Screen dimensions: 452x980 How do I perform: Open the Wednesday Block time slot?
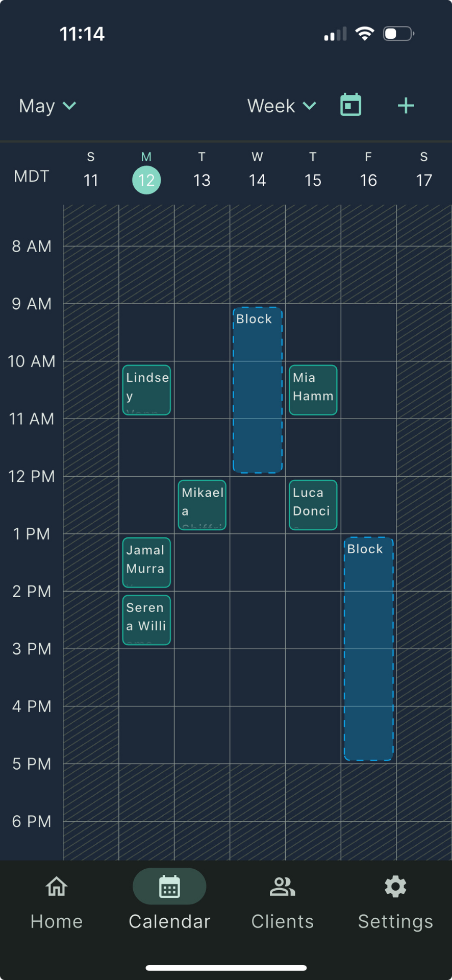[x=258, y=390]
